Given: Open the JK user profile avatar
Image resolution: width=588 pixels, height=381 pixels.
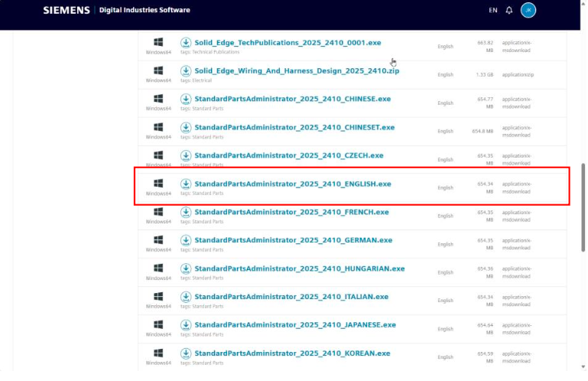Looking at the screenshot, I should point(528,10).
